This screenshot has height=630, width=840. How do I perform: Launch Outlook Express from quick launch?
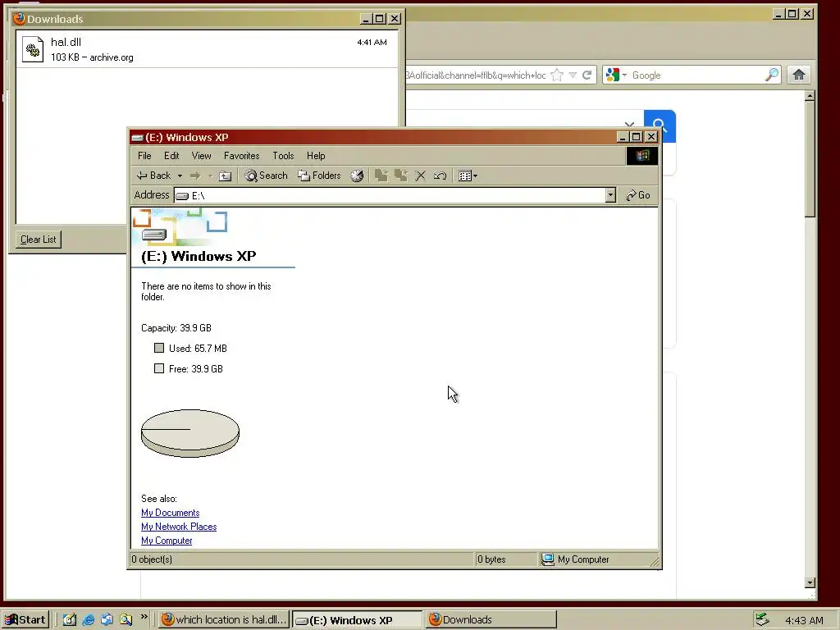(107, 620)
